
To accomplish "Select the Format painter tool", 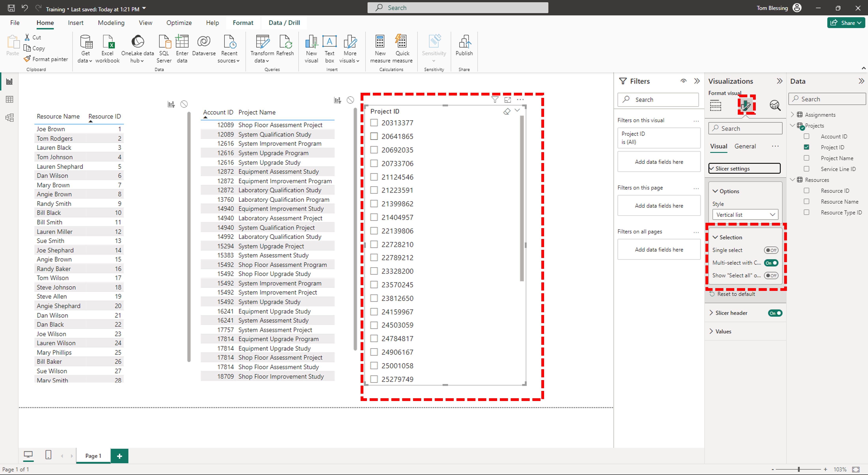I will [x=46, y=59].
